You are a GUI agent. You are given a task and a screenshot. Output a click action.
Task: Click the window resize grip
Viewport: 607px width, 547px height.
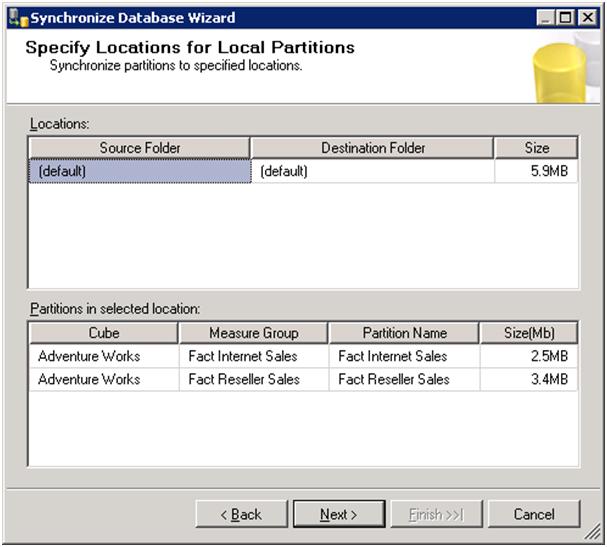[593, 532]
